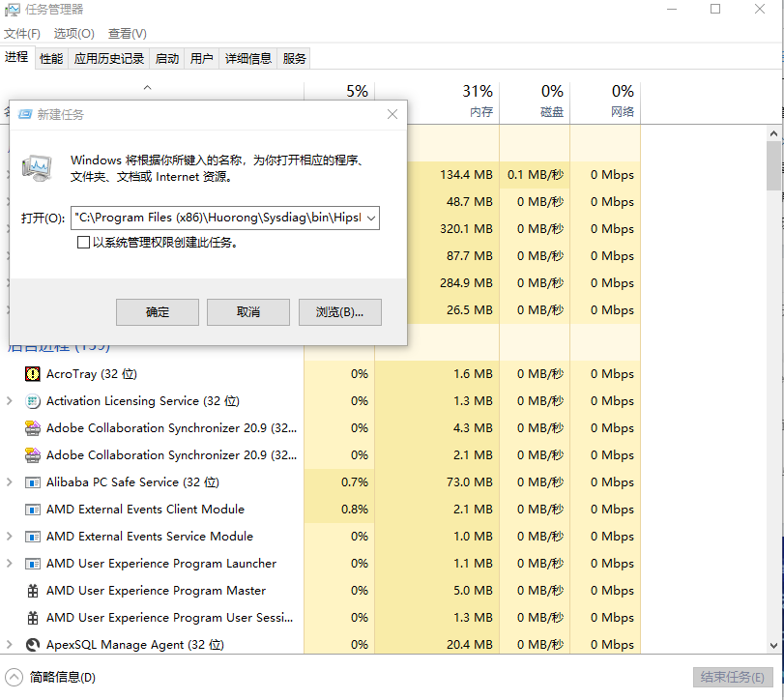Collapse view with 简略信息 arrow icon
This screenshot has height=700, width=784.
(x=14, y=678)
